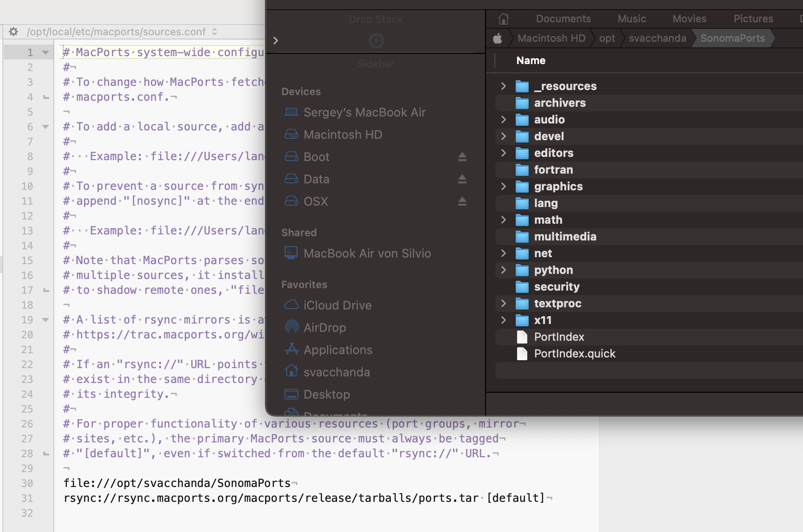Switch to Pictures in the favorites bar
This screenshot has width=803, height=532.
(x=753, y=19)
